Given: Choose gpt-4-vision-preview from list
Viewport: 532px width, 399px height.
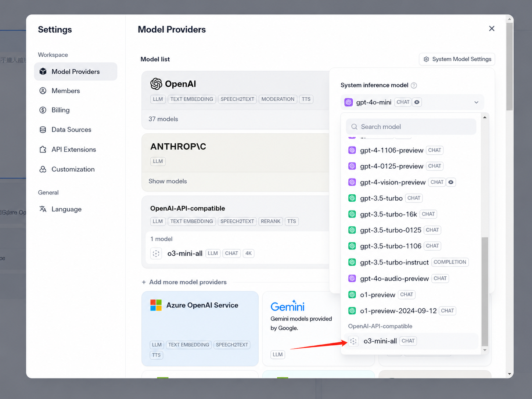Looking at the screenshot, I should (411, 182).
